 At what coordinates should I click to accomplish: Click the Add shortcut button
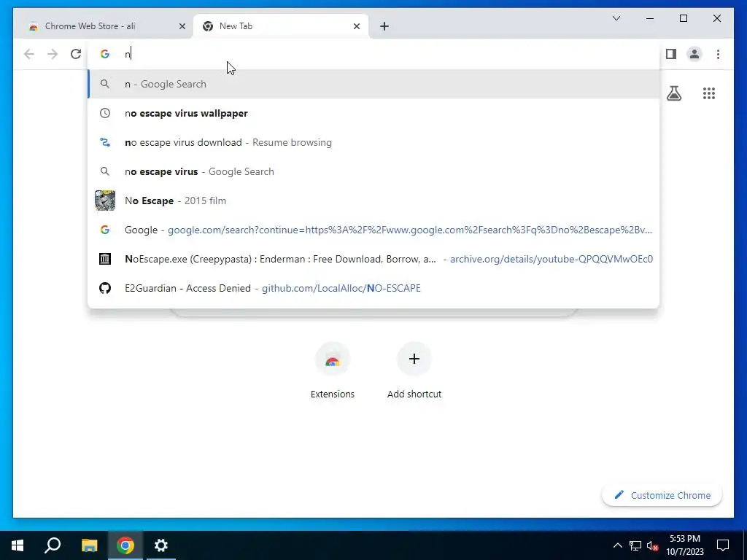[414, 371]
